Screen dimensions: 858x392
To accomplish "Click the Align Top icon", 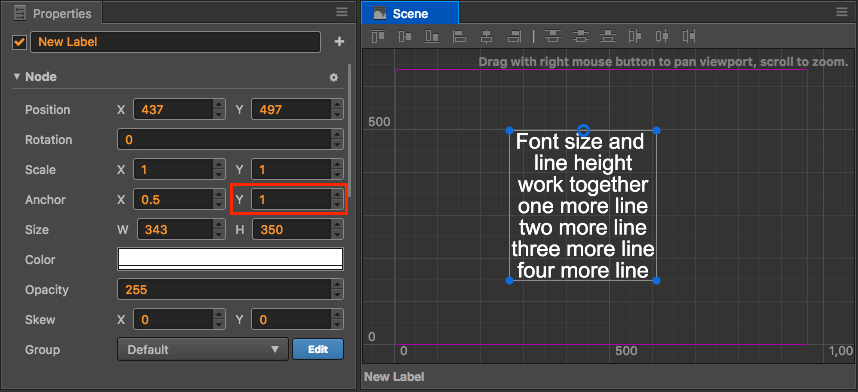I will coord(378,37).
